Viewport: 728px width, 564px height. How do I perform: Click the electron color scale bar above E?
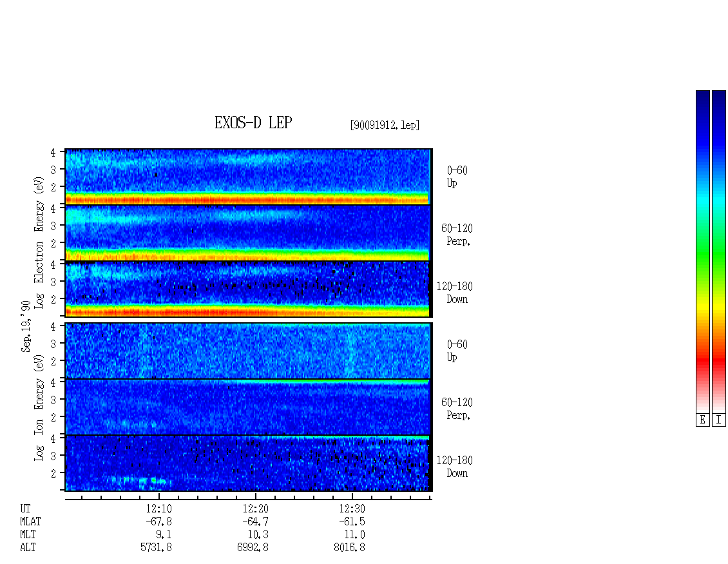(702, 251)
